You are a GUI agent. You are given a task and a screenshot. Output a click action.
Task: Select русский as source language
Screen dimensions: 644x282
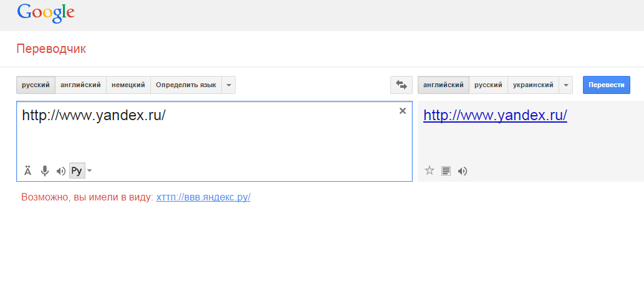36,85
